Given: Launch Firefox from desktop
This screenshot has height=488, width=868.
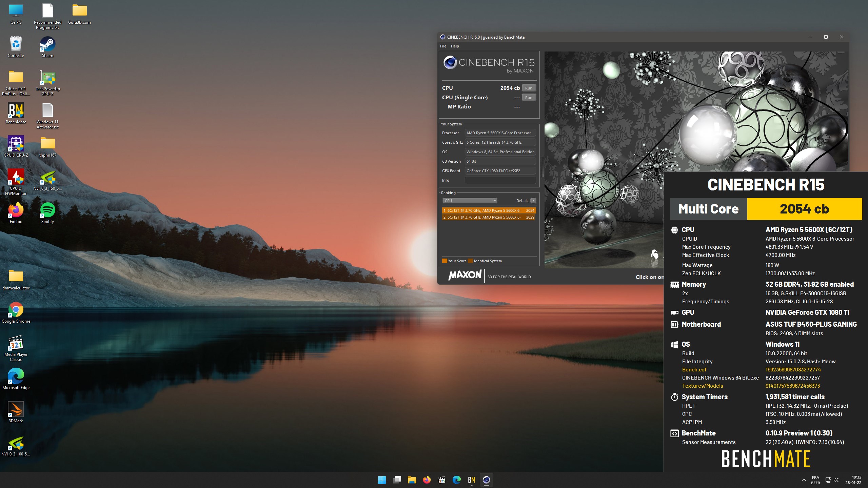Looking at the screenshot, I should click(x=16, y=213).
